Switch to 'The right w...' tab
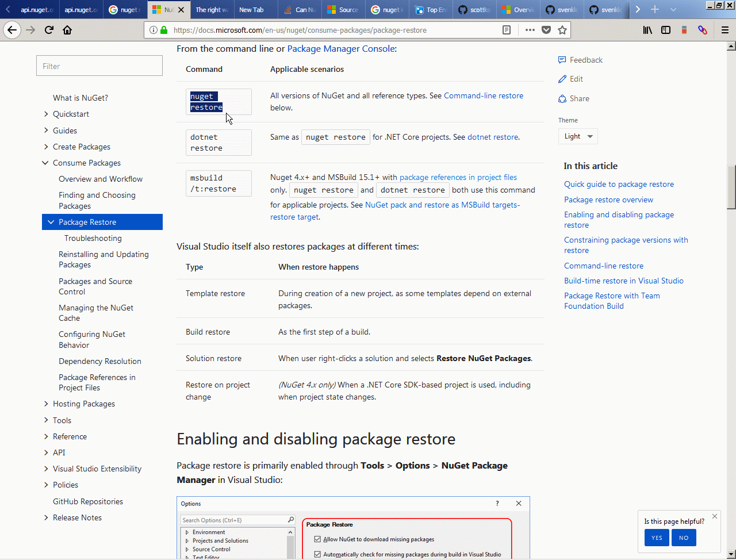This screenshot has height=560, width=736. 211,10
